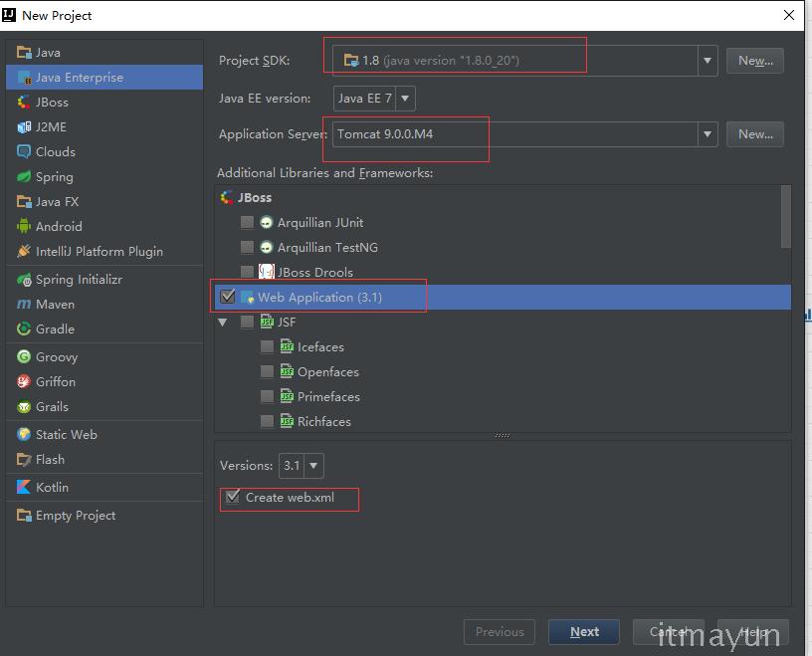Click the Arquillian TestNG alien icon
The height and width of the screenshot is (656, 812).
[x=266, y=248]
